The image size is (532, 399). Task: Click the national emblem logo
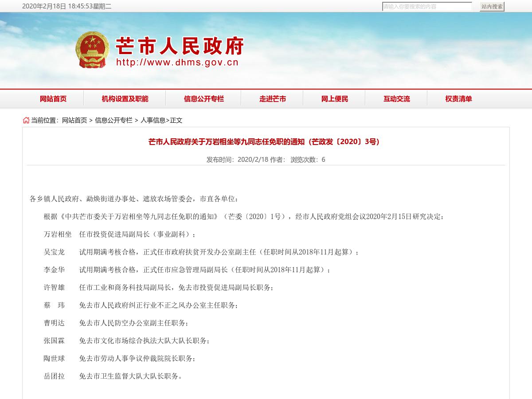click(92, 50)
